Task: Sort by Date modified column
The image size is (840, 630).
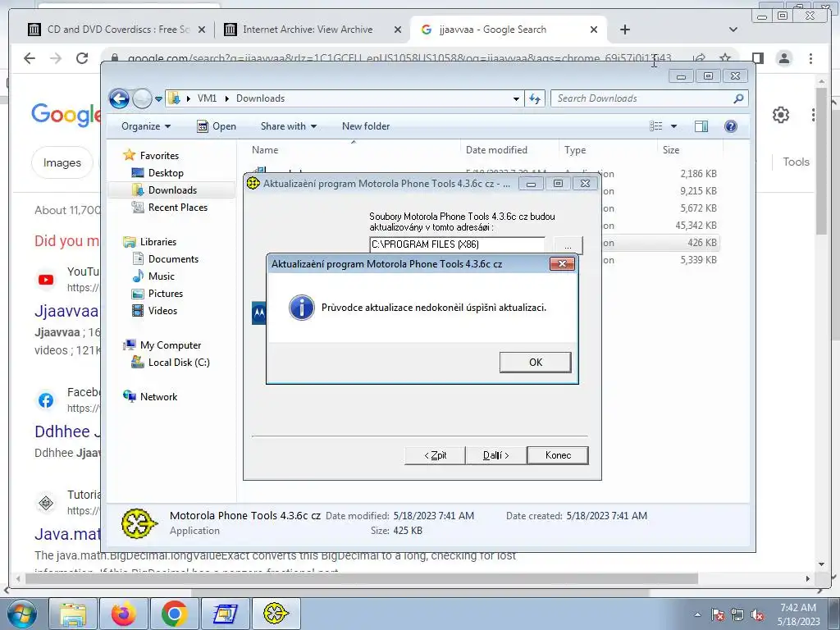Action: pos(509,150)
